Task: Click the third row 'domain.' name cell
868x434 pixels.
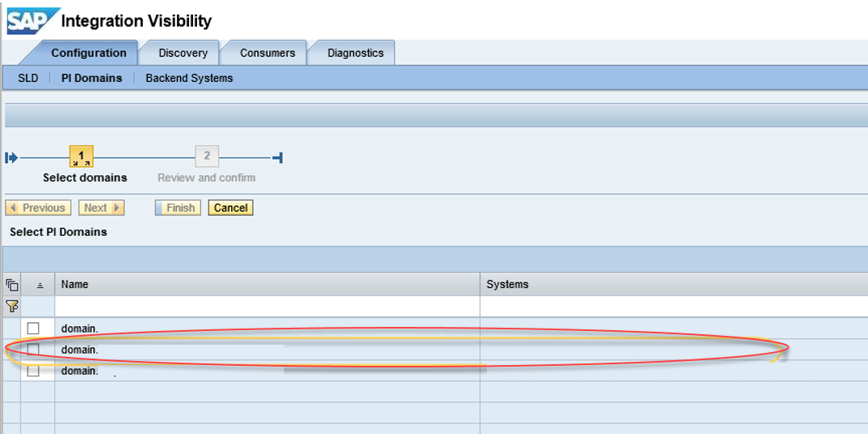Action: (268, 371)
